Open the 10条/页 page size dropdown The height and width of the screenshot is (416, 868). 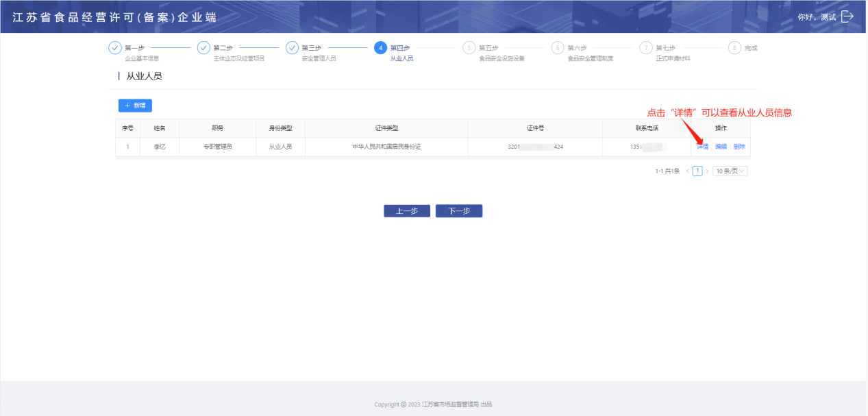pos(730,171)
